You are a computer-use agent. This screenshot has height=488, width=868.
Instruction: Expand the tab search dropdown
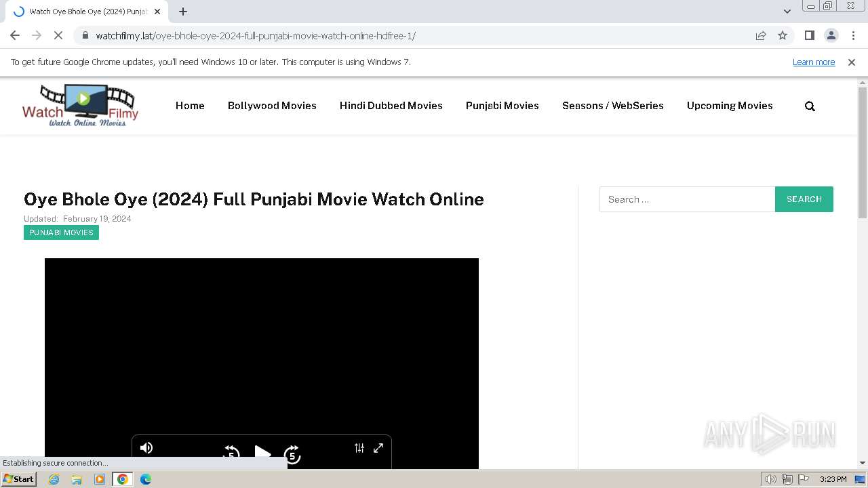tap(787, 12)
